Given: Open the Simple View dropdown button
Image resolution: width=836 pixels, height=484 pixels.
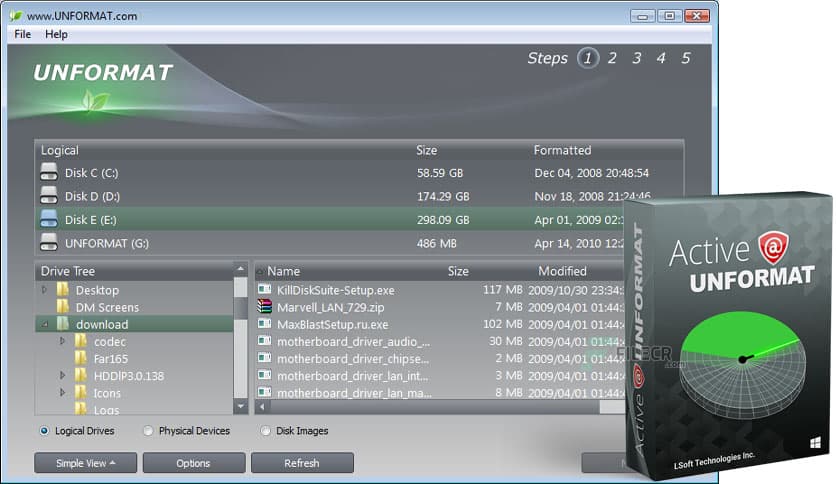Looking at the screenshot, I should [x=85, y=463].
